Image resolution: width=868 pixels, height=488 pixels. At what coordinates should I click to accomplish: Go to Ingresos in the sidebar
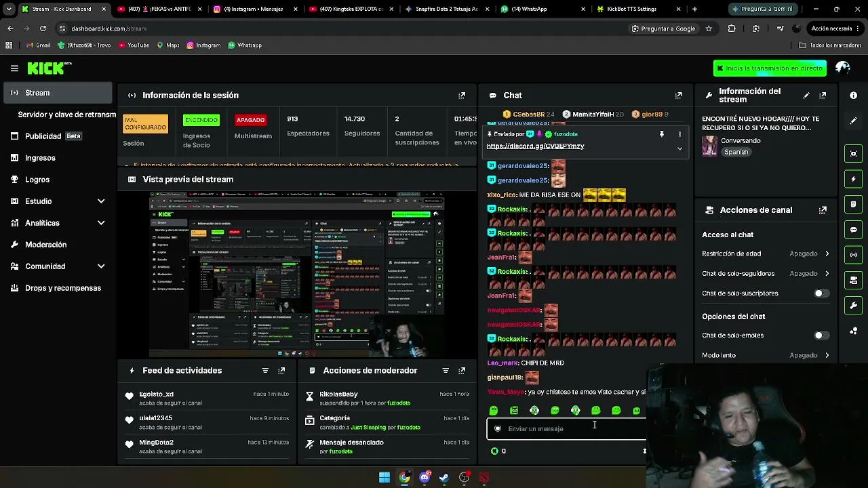pos(58,158)
